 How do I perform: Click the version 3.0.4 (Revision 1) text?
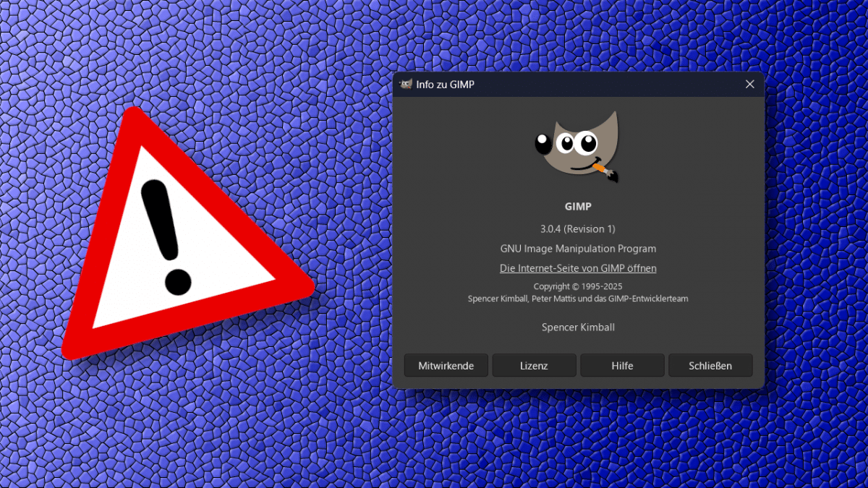coord(578,228)
